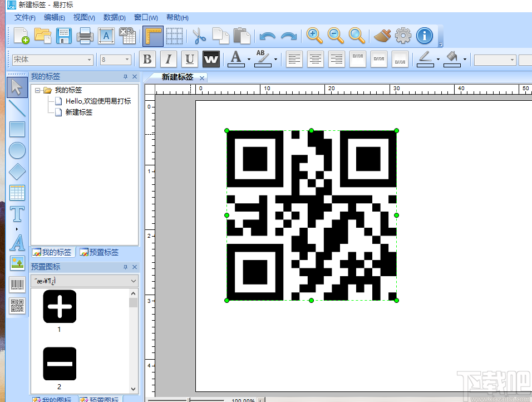Image resolution: width=532 pixels, height=402 pixels.
Task: Zoom in on the label canvas
Action: pyautogui.click(x=314, y=36)
